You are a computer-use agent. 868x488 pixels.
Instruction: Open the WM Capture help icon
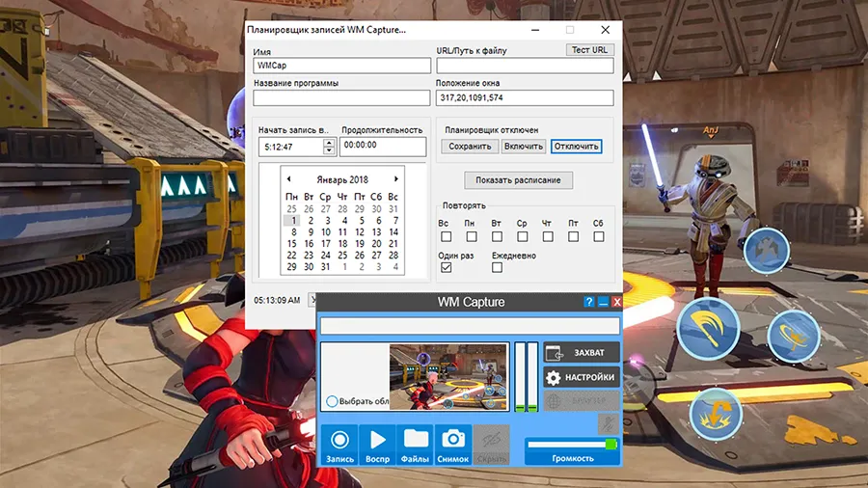click(x=589, y=302)
